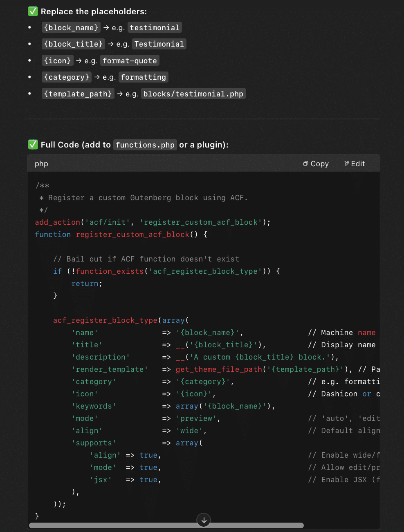404x532 pixels.
Task: Click the 'render_template' key in code
Action: click(110, 369)
